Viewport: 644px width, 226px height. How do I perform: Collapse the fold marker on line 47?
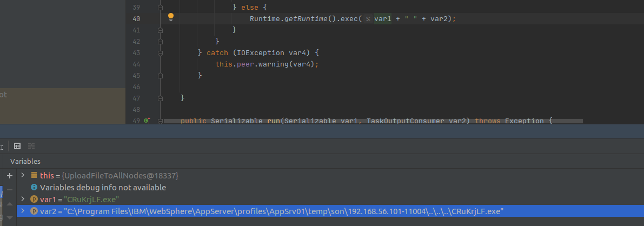[x=160, y=98]
